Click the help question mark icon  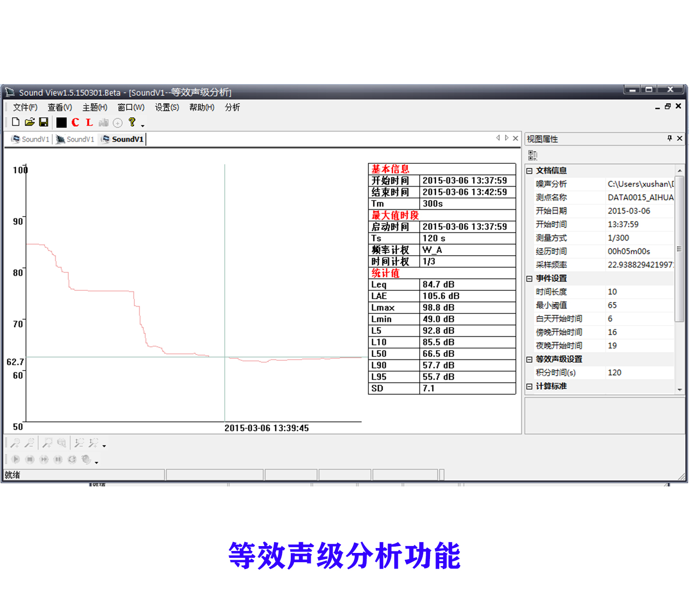click(x=131, y=122)
